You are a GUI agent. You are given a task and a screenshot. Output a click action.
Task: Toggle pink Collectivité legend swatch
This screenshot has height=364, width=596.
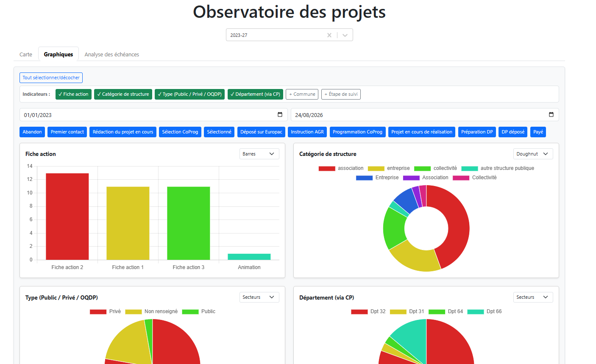click(x=461, y=178)
